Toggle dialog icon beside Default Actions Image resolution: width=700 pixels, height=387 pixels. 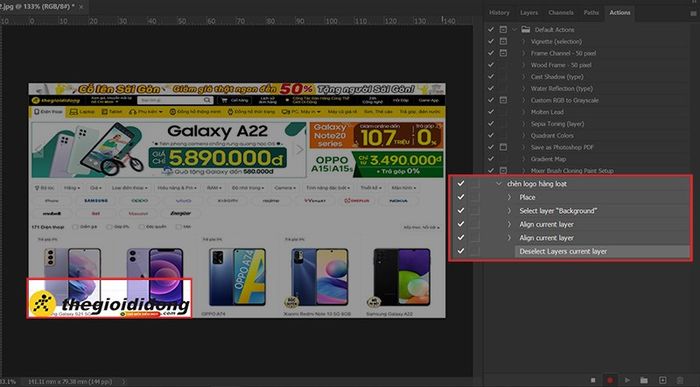[503, 29]
